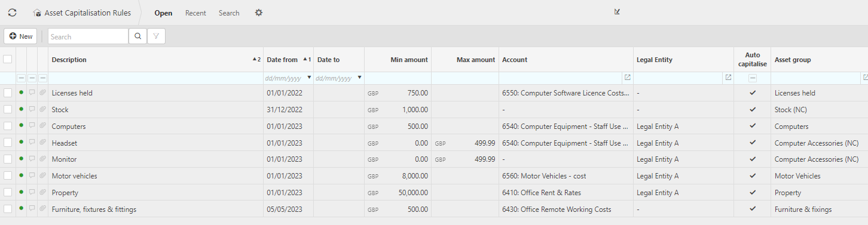
Task: Open comment icon for Licenses held row
Action: 32,93
